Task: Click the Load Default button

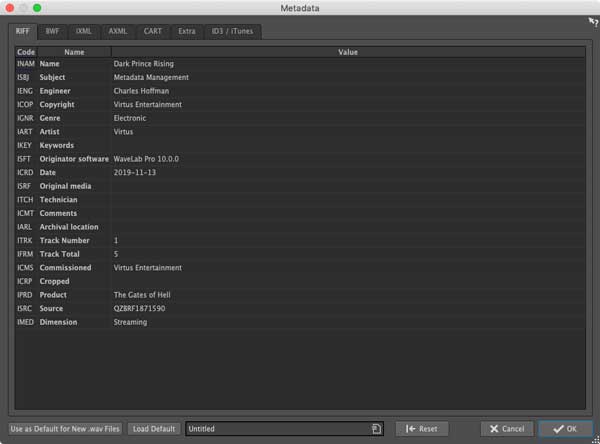Action: click(x=154, y=429)
